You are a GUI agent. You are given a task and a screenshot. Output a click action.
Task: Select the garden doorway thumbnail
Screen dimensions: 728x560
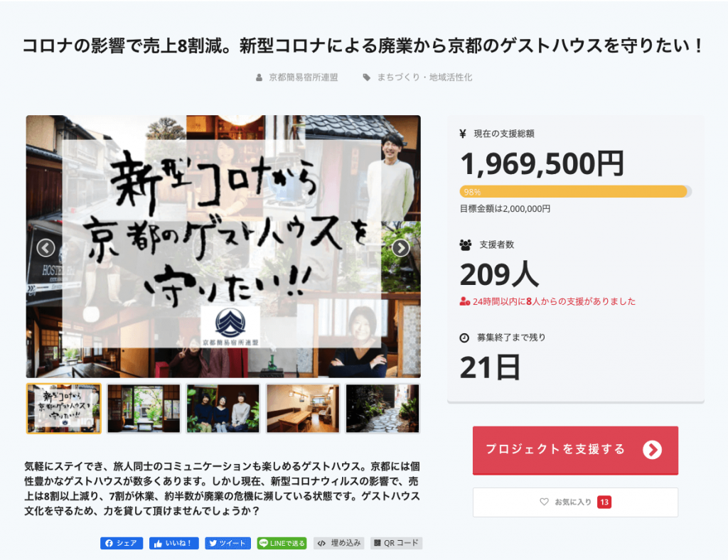coord(144,409)
